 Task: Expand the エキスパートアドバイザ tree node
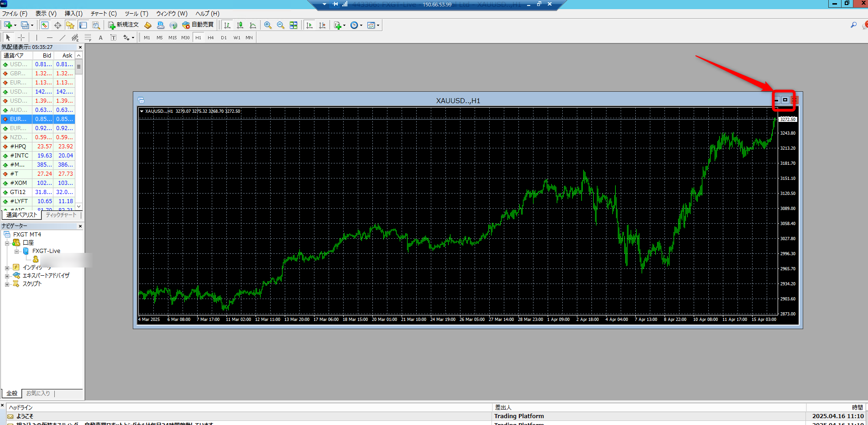pos(7,276)
